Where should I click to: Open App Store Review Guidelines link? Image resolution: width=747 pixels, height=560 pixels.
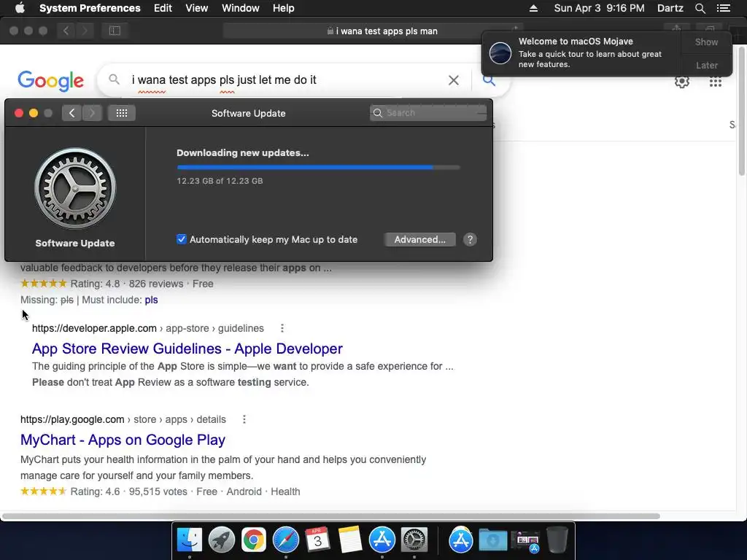[187, 349]
